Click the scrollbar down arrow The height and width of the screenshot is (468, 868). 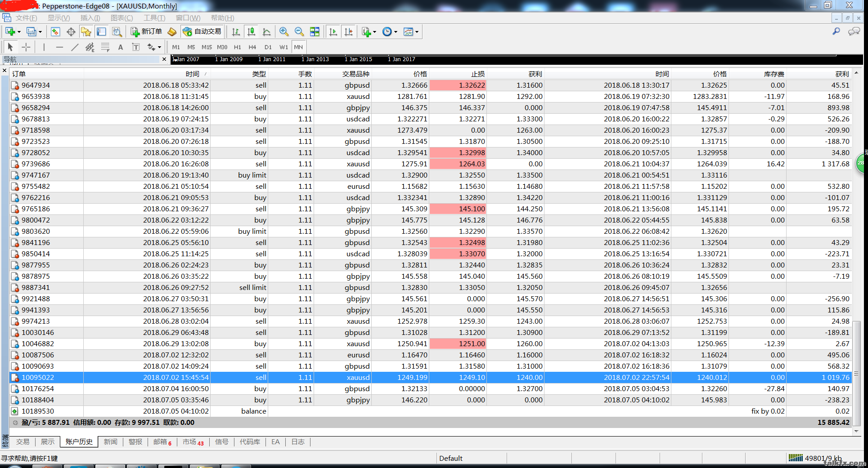[857, 431]
